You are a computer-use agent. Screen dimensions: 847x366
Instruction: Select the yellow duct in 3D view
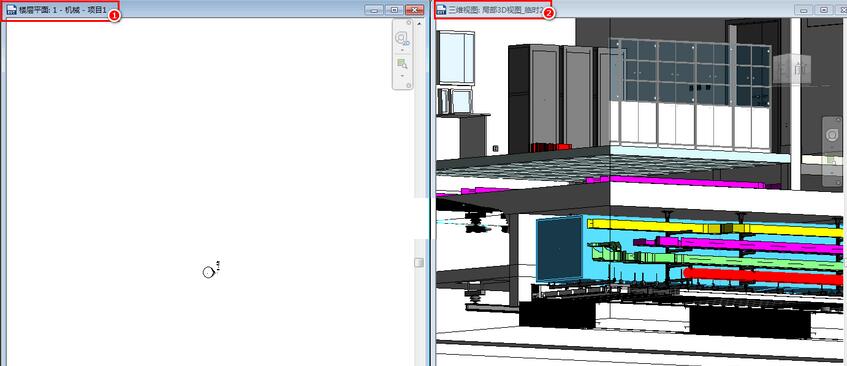click(713, 227)
